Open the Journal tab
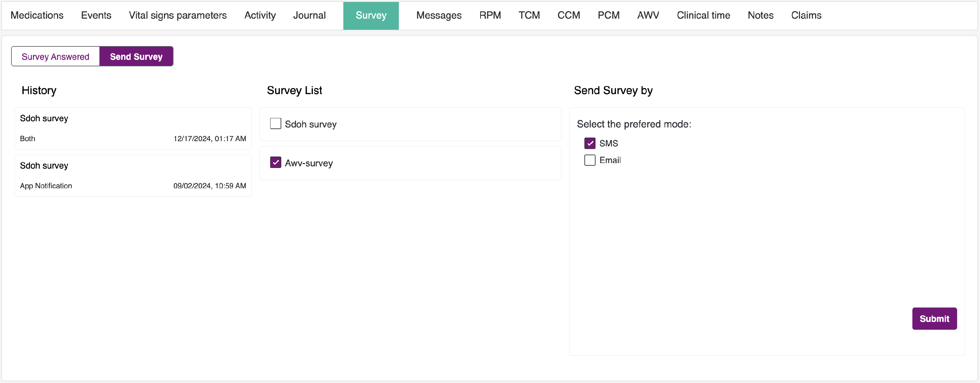This screenshot has width=980, height=383. click(309, 15)
